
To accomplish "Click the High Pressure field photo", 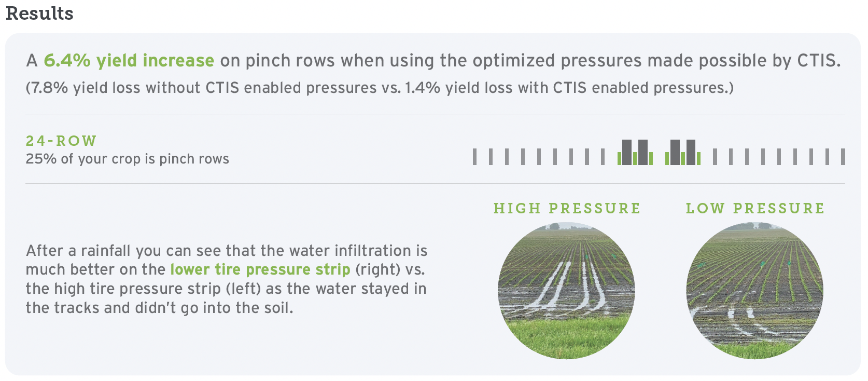I will tap(566, 291).
